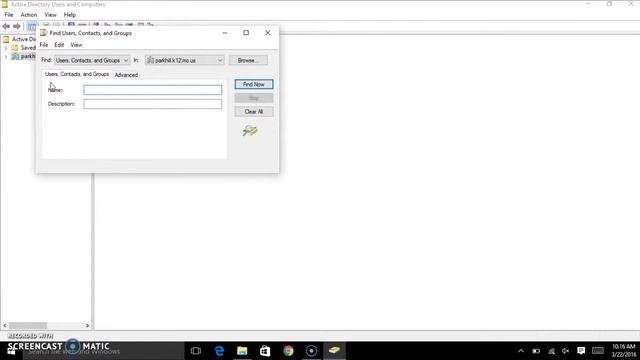The height and width of the screenshot is (360, 640).
Task: Open the Help menu
Action: click(70, 15)
